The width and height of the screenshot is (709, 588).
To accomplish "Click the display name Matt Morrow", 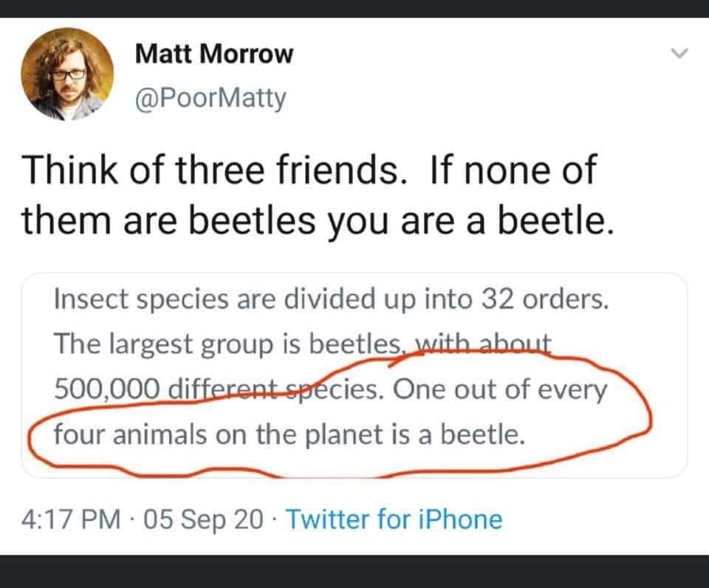I will pyautogui.click(x=214, y=54).
